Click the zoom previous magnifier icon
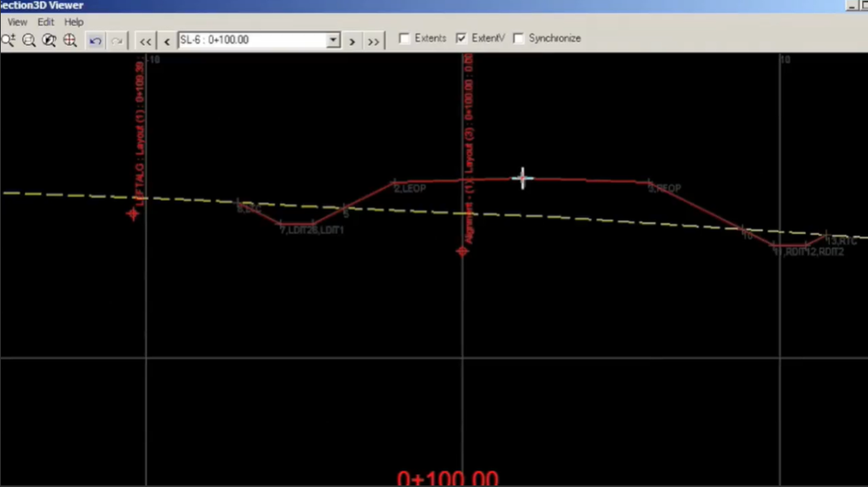The height and width of the screenshot is (487, 868). click(49, 40)
